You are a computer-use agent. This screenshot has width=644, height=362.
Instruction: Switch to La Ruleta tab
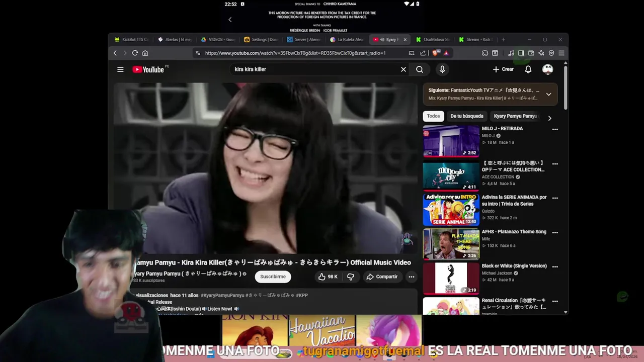pyautogui.click(x=347, y=39)
